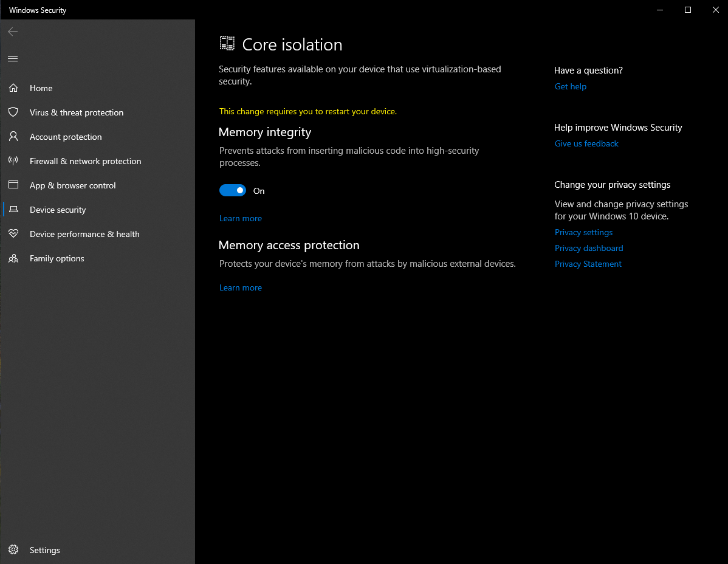Click the Device performance heart icon
The width and height of the screenshot is (728, 564).
pos(13,234)
